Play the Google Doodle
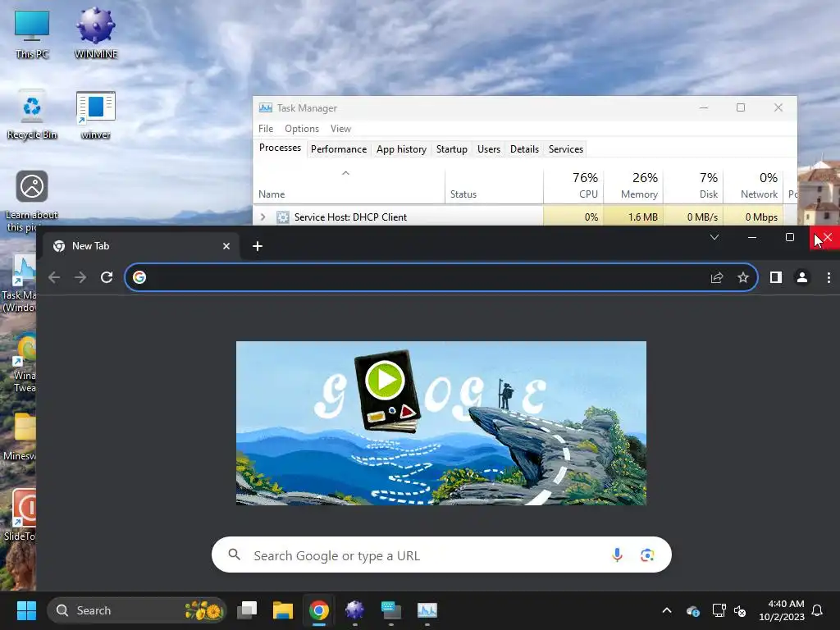Viewport: 840px width, 630px height. [x=385, y=381]
